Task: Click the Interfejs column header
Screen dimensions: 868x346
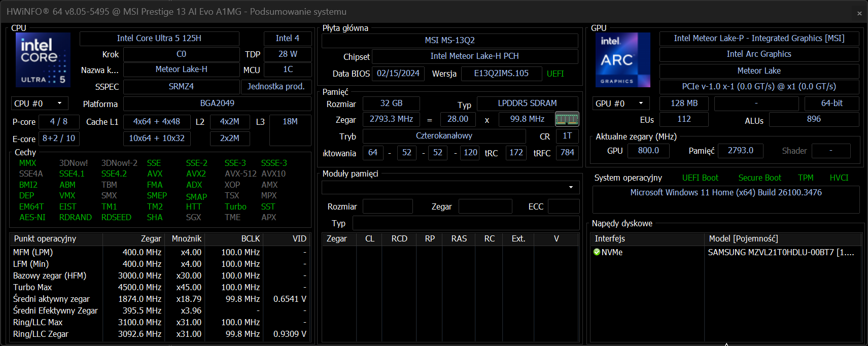Action: 610,238
